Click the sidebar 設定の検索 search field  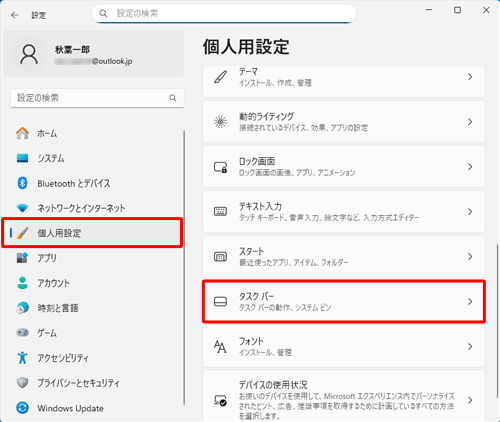coord(97,98)
